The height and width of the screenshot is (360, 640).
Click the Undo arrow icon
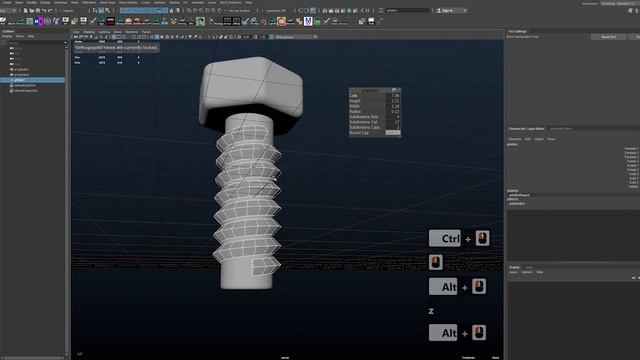click(44, 11)
